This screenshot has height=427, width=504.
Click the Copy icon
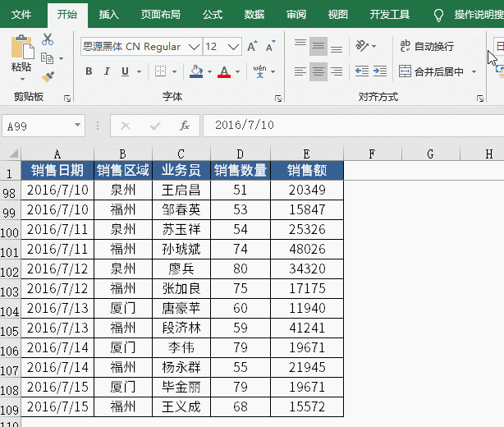point(48,58)
